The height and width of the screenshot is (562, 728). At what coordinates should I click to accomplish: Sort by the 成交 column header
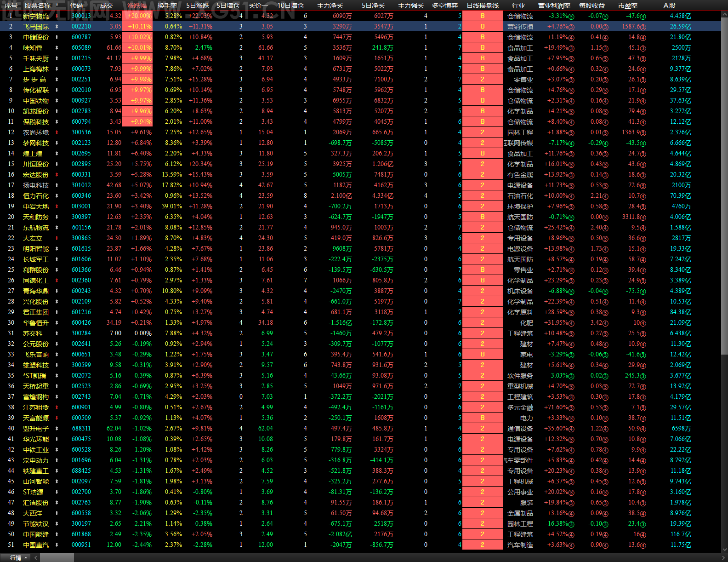pos(106,6)
